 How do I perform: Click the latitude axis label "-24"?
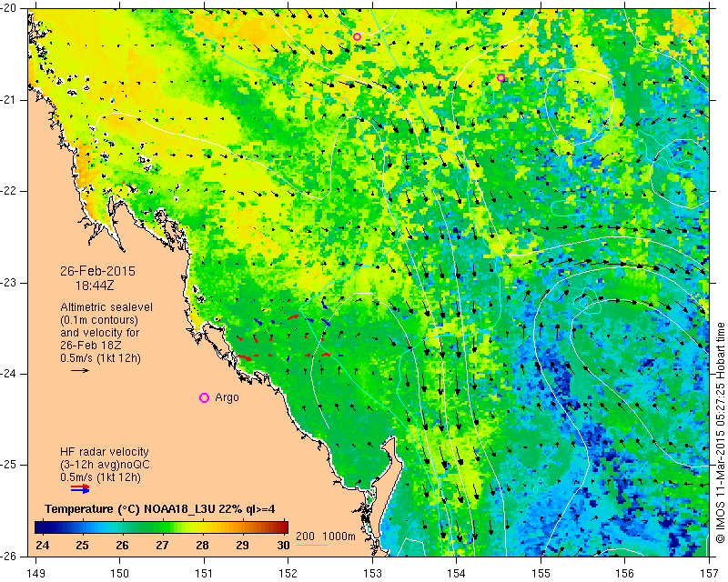point(10,374)
